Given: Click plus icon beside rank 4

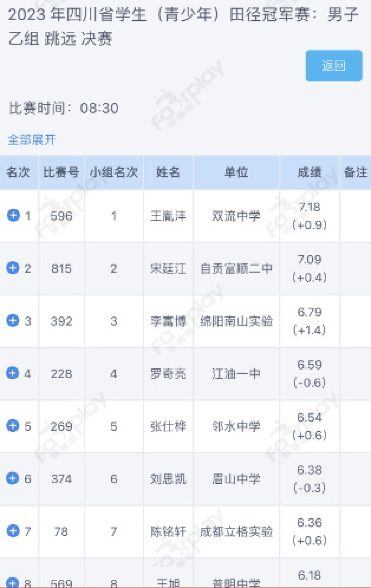Looking at the screenshot, I should [x=13, y=373].
